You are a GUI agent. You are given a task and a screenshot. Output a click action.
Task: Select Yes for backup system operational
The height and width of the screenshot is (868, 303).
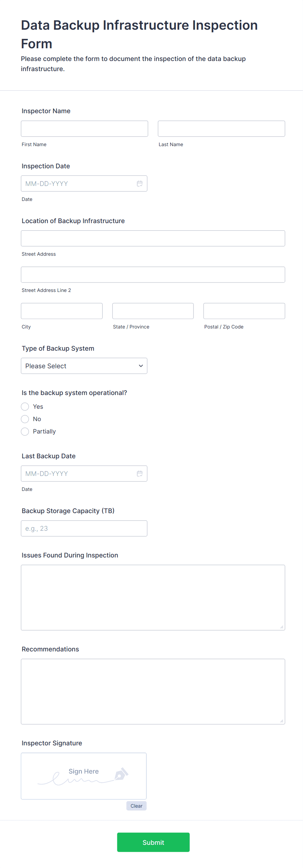point(25,406)
